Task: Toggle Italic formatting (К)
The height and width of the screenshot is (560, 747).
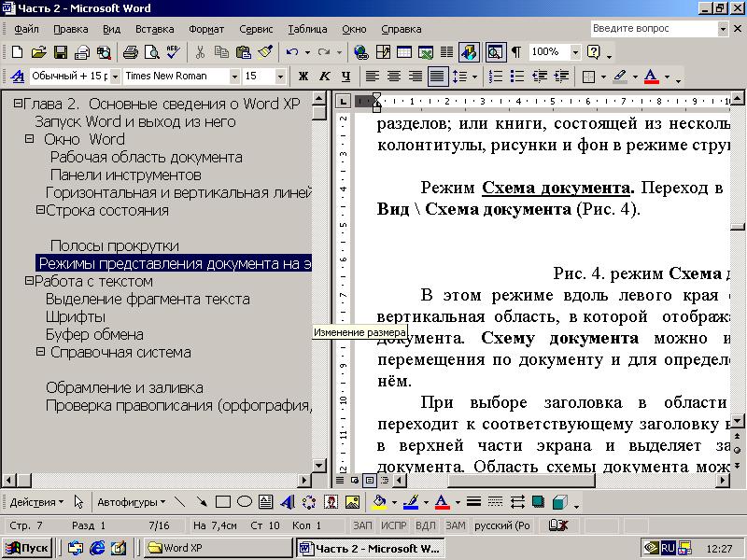Action: click(x=324, y=77)
